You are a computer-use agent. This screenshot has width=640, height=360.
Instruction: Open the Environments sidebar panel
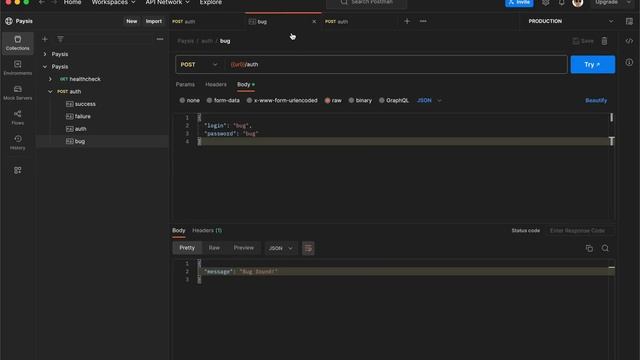click(x=18, y=68)
